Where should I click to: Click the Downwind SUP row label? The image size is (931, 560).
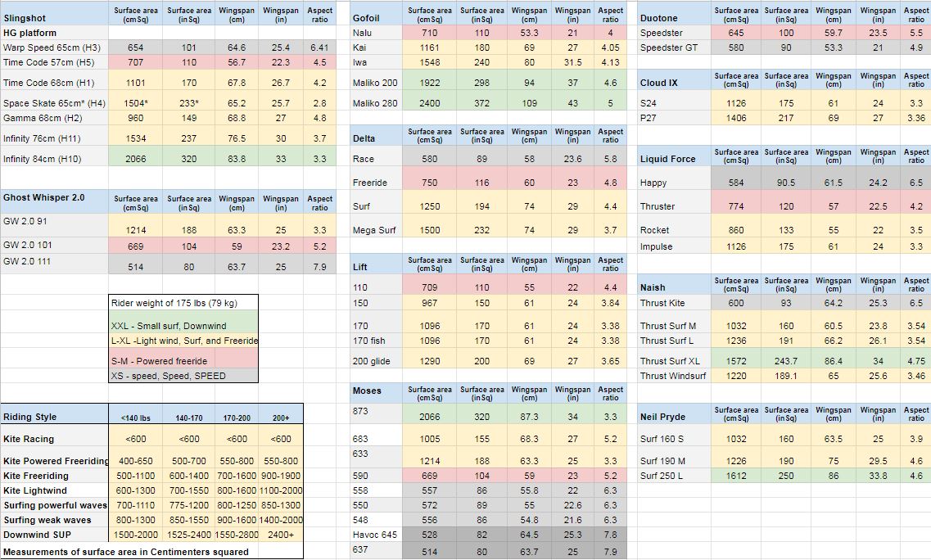[55, 535]
